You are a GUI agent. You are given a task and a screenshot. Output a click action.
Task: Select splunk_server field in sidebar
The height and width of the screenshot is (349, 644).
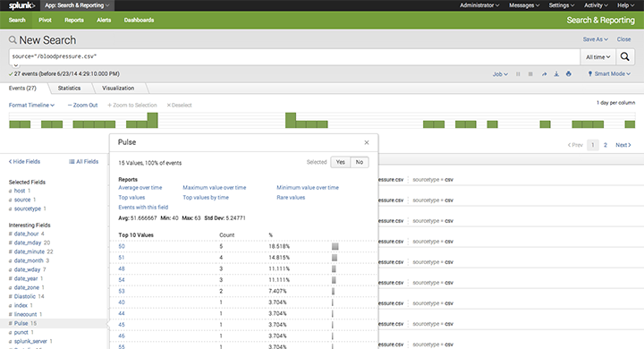[30, 341]
